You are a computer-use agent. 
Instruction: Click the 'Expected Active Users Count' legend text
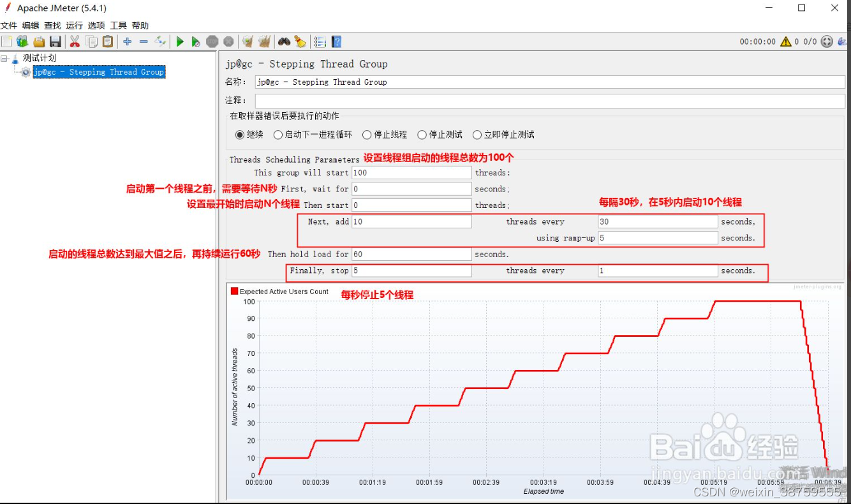(284, 292)
